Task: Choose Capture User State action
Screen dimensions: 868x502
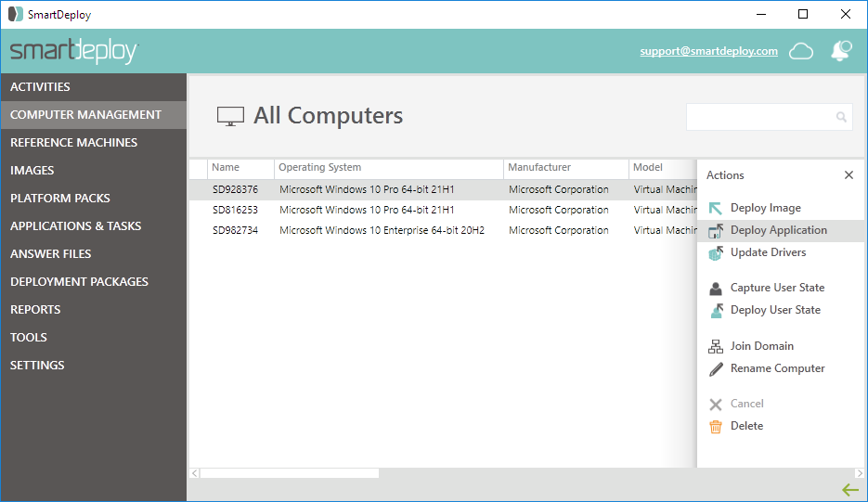Action: coord(781,288)
